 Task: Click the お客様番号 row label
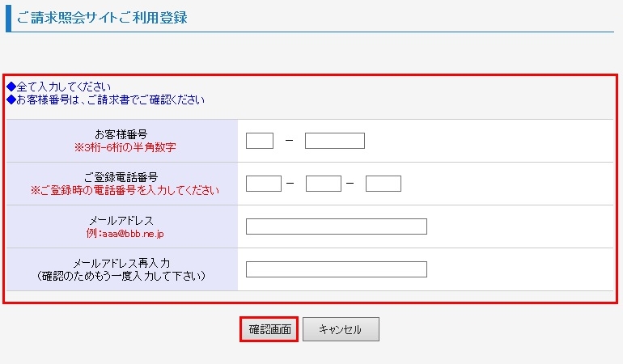coord(121,134)
